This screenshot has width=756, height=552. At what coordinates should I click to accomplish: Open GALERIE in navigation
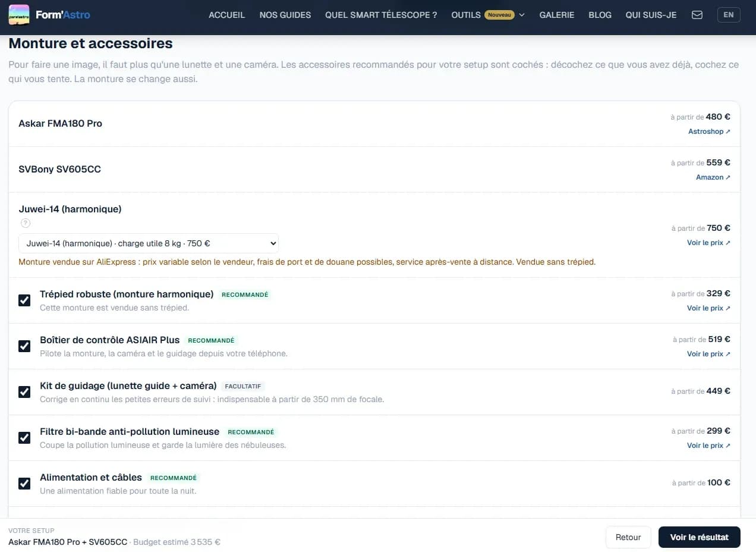pyautogui.click(x=557, y=15)
